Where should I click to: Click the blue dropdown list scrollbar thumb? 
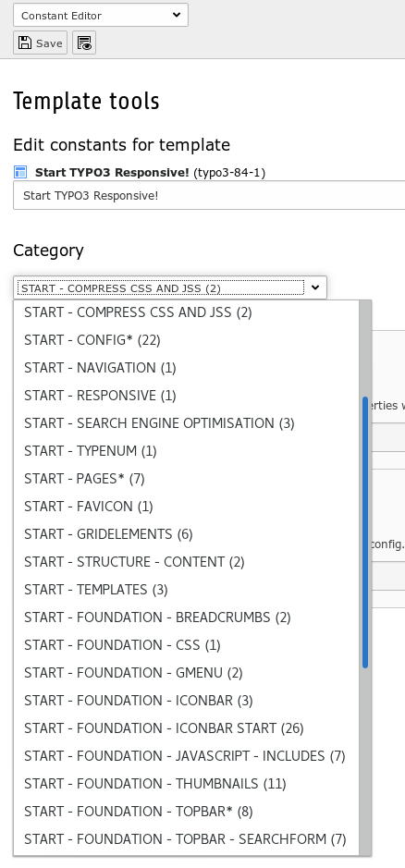[365, 532]
